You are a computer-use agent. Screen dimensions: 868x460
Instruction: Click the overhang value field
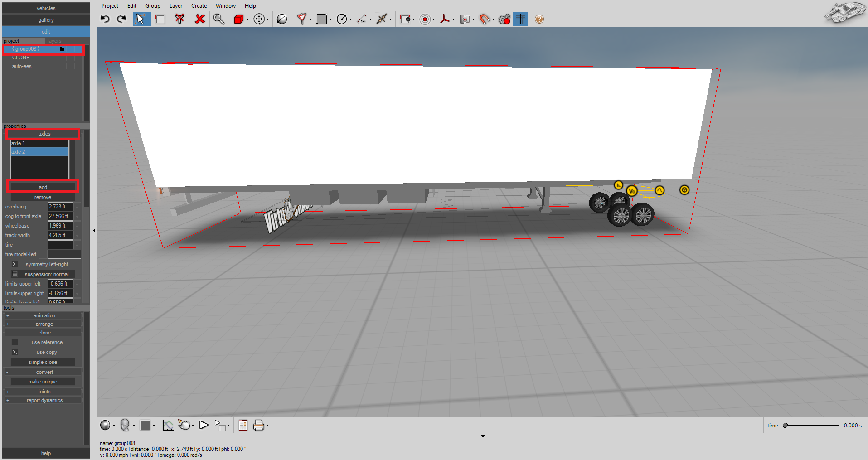pos(60,207)
